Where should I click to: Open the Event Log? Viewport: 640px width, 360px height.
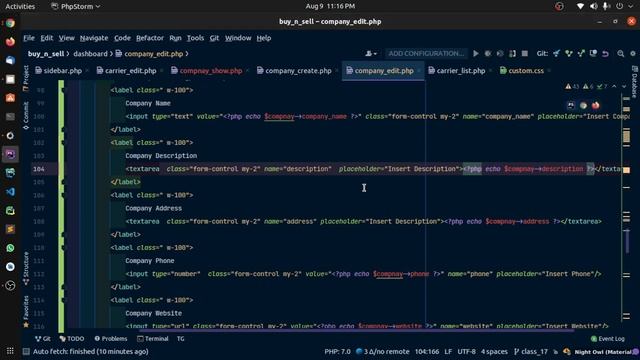click(x=608, y=339)
